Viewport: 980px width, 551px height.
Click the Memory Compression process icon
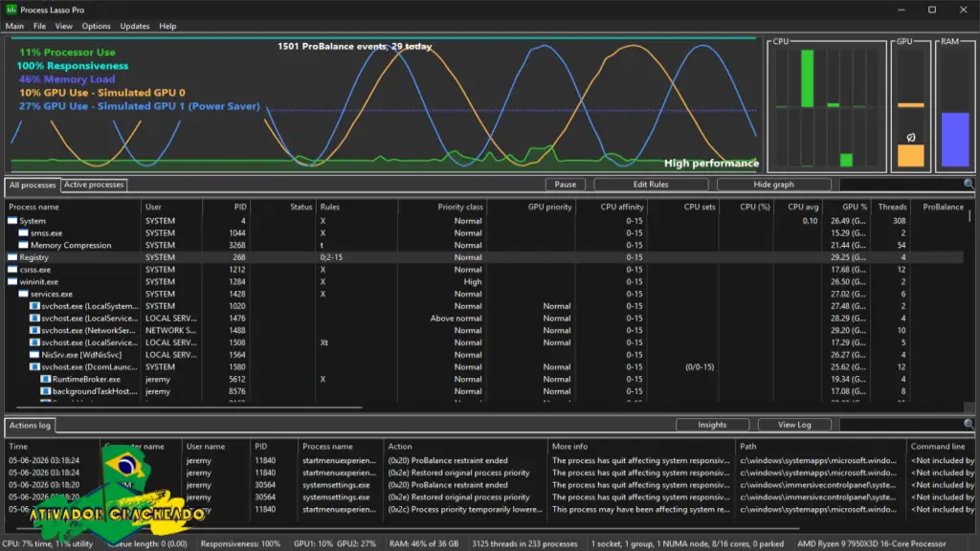pos(24,245)
